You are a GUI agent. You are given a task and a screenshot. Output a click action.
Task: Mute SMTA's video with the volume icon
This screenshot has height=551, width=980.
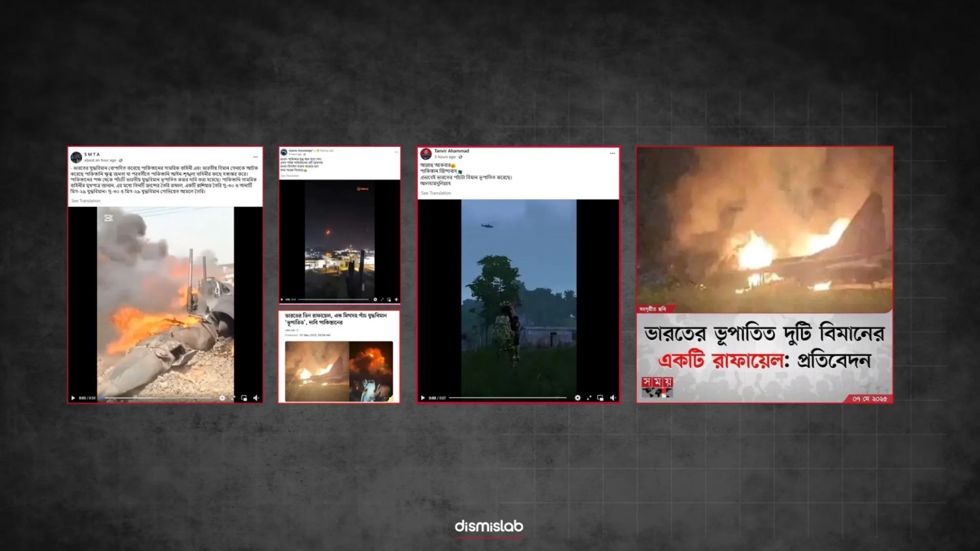pos(256,398)
